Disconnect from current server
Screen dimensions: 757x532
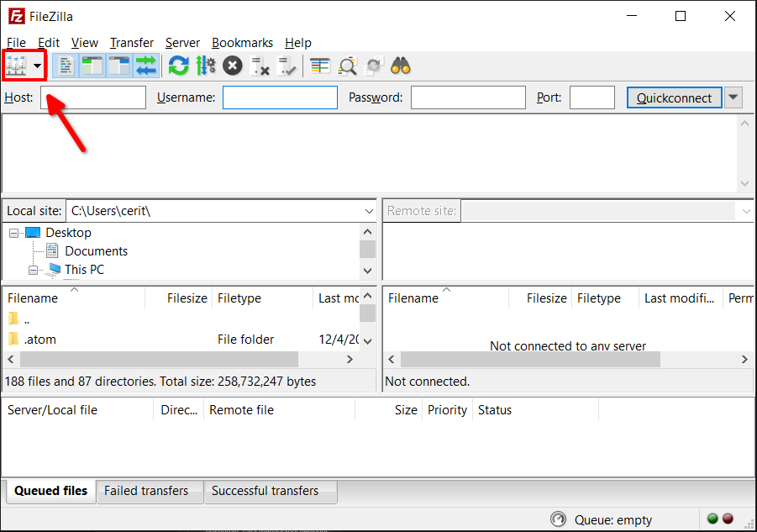[x=260, y=66]
